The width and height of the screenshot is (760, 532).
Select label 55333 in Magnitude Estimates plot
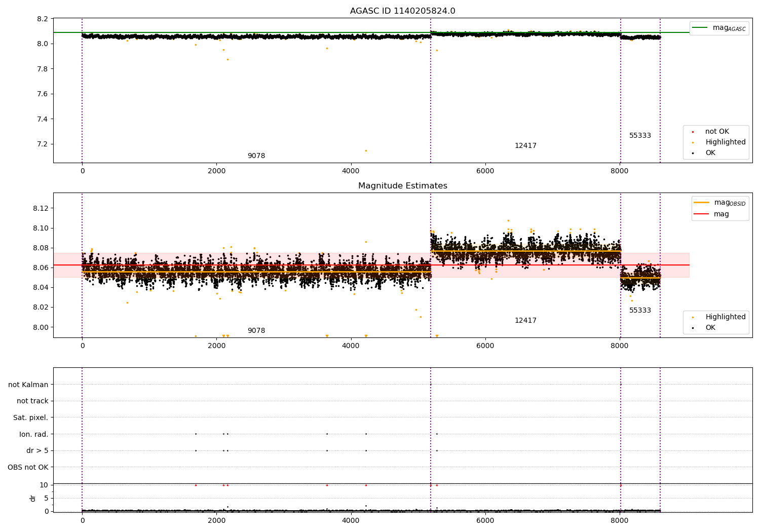click(x=640, y=311)
